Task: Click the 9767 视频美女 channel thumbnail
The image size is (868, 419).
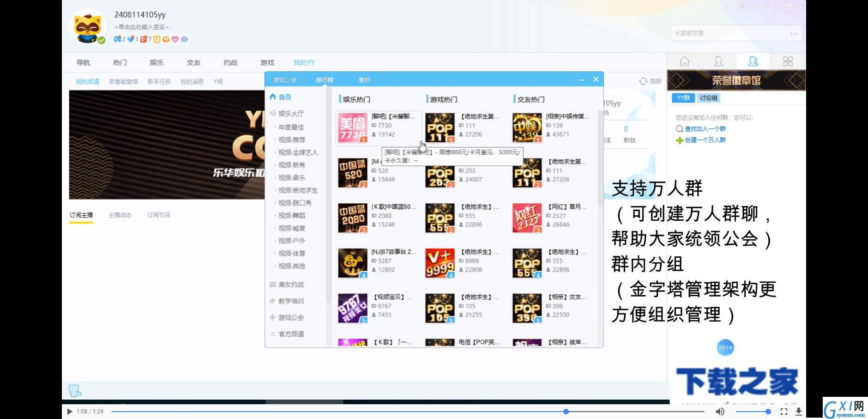Action: [352, 308]
